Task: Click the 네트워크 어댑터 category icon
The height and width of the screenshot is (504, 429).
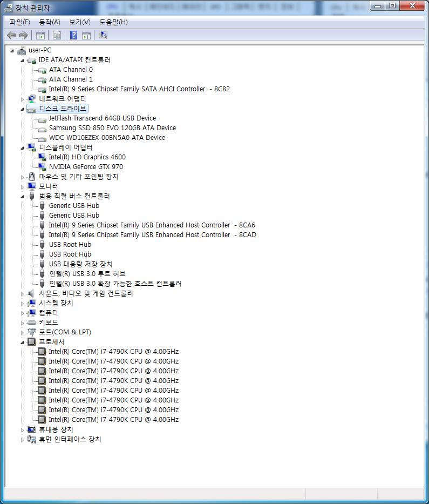Action: click(31, 99)
